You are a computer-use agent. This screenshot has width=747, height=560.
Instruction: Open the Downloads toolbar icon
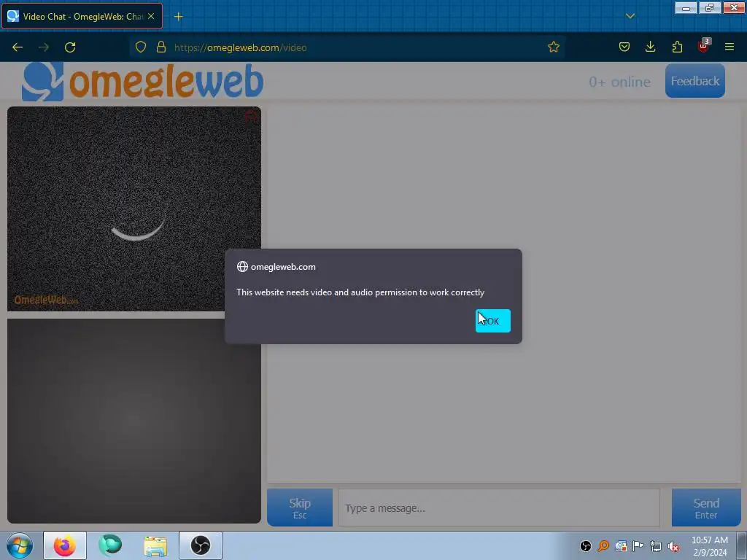[x=650, y=47]
